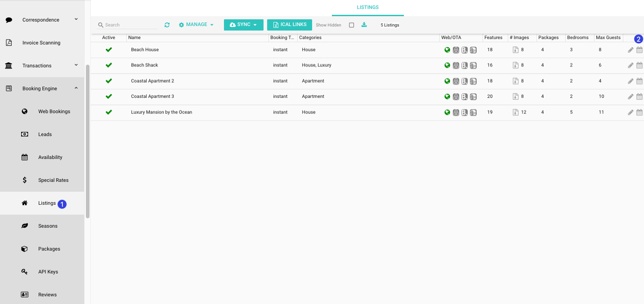This screenshot has height=304, width=644.
Task: Edit Luxury Mansion by the Ocean with pencil icon
Action: pyautogui.click(x=631, y=112)
